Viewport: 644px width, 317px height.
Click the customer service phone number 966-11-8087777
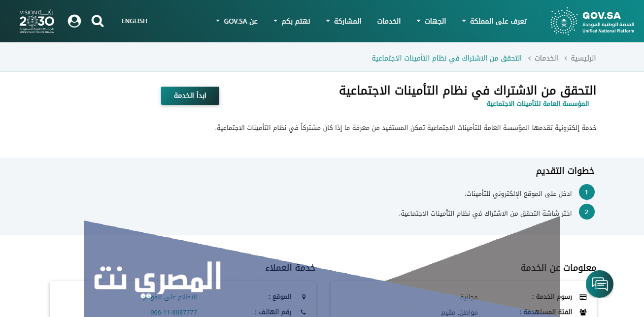click(173, 312)
